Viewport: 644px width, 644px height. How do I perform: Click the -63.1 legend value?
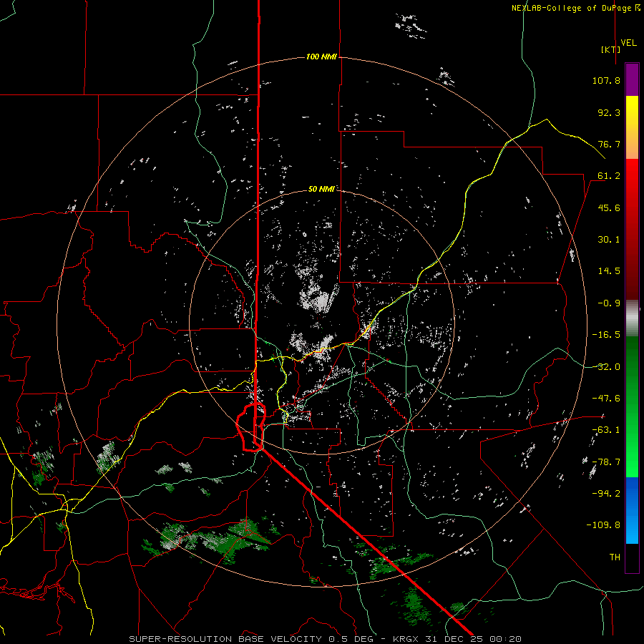tap(606, 430)
